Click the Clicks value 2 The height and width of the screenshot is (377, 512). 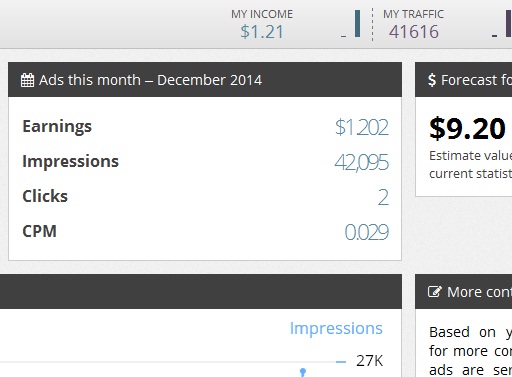(383, 197)
